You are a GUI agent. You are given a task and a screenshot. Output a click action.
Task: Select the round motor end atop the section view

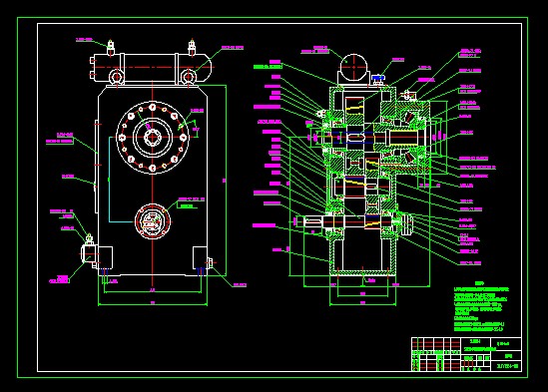tap(353, 67)
